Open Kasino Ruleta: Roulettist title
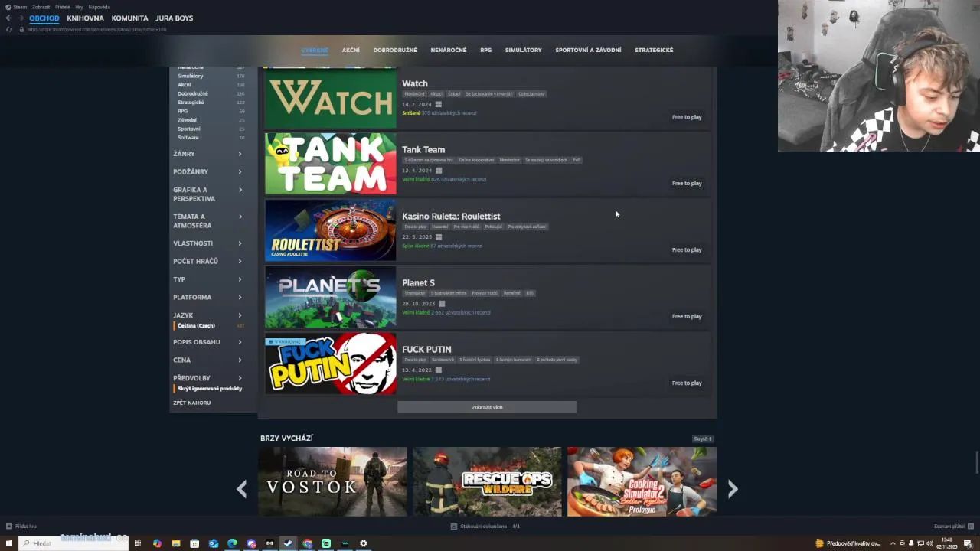 tap(451, 217)
